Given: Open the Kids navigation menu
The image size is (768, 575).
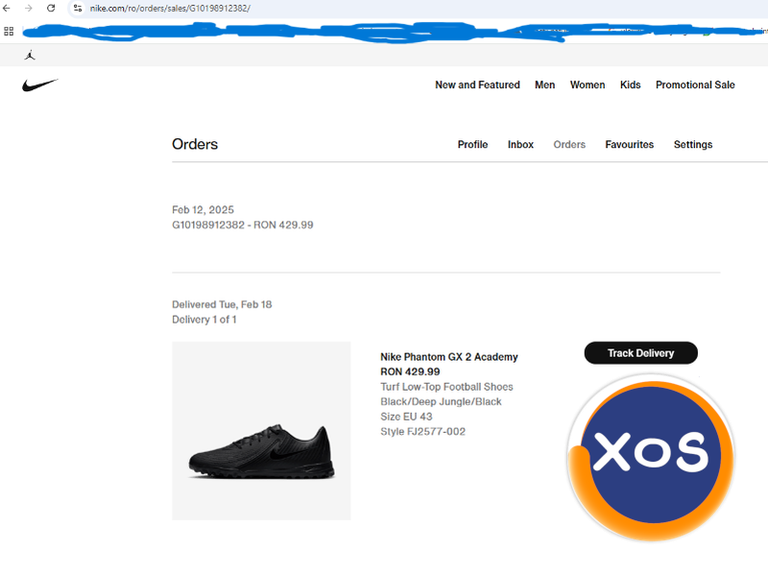Looking at the screenshot, I should click(630, 85).
